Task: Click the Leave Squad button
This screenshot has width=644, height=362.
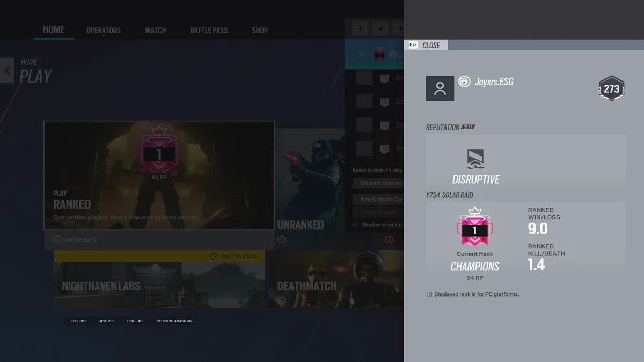Action: point(378,212)
